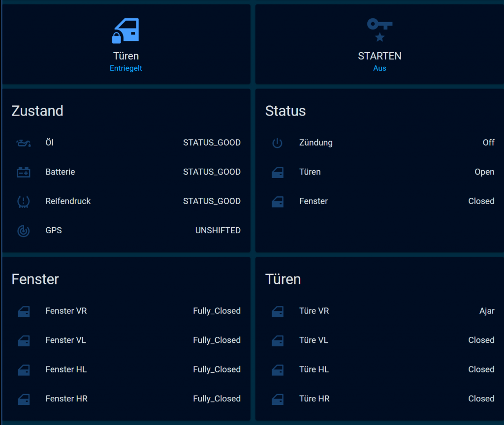Click the Fully_Closed value for Fenster VL

pyautogui.click(x=217, y=340)
